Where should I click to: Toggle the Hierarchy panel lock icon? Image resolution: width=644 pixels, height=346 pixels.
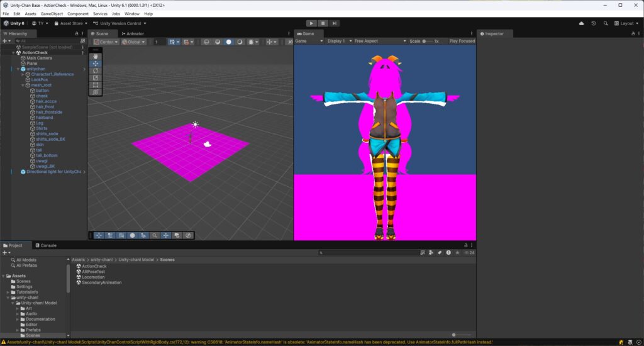75,33
